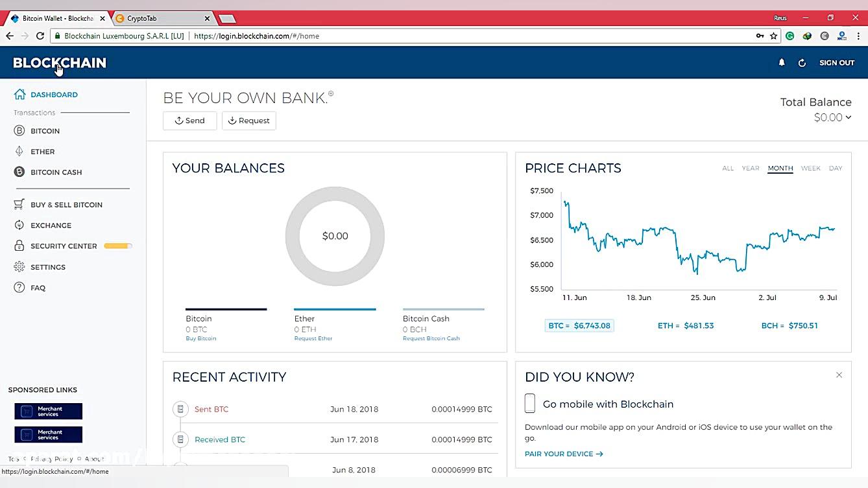Click the Bitcoin coin sidebar icon
This screenshot has height=488, width=868.
[x=19, y=131]
